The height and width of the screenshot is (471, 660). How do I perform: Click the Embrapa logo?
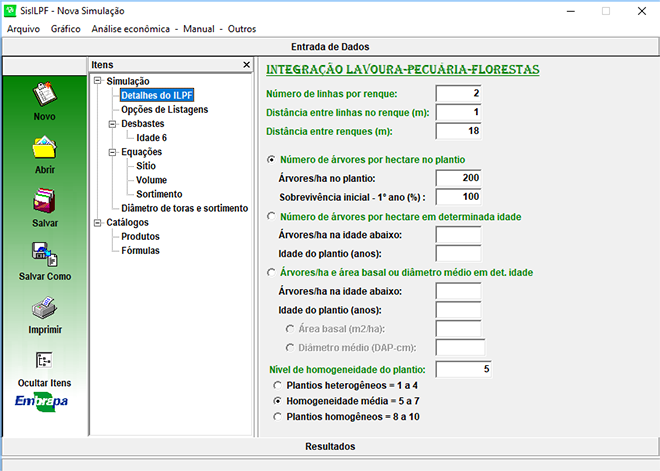pos(44,401)
